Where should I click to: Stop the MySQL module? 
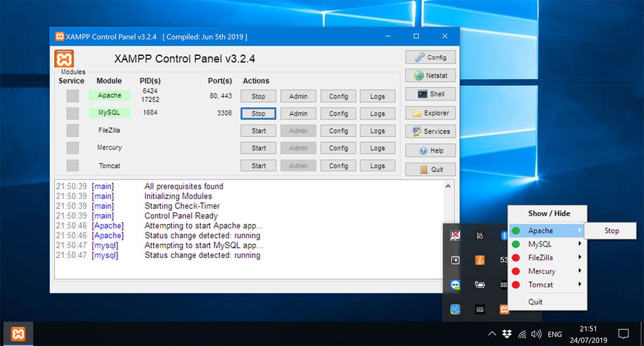tap(258, 114)
